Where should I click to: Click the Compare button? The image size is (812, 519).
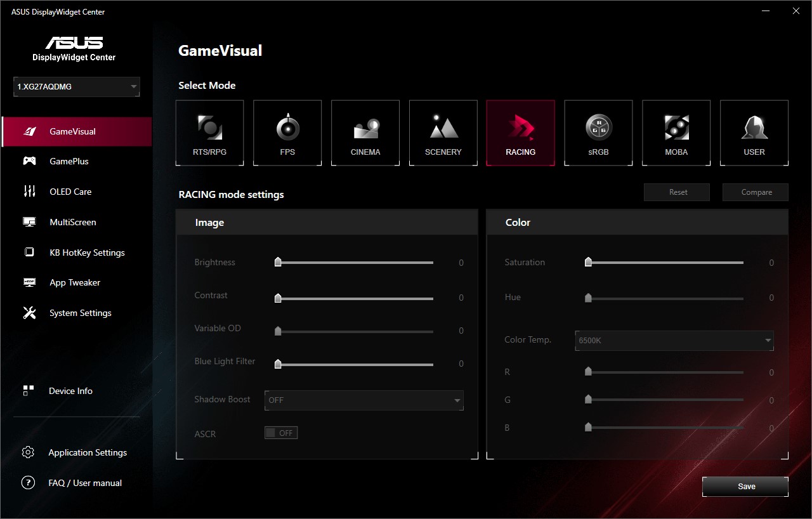(x=756, y=192)
